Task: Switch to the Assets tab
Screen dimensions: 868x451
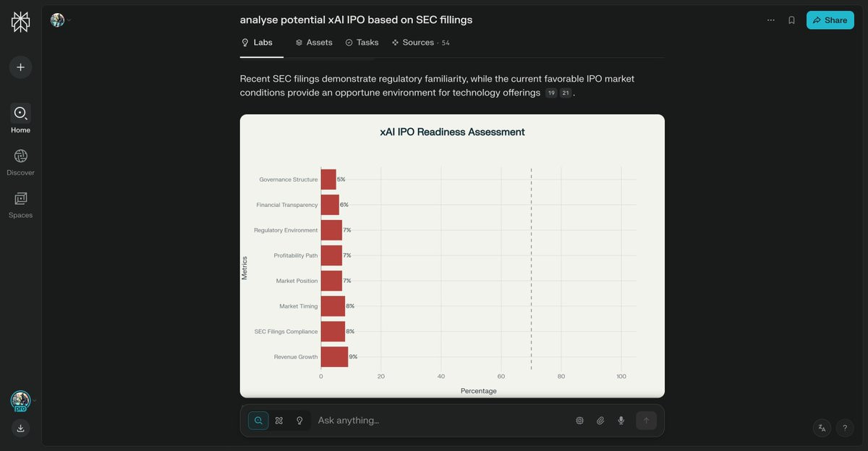Action: pos(314,43)
